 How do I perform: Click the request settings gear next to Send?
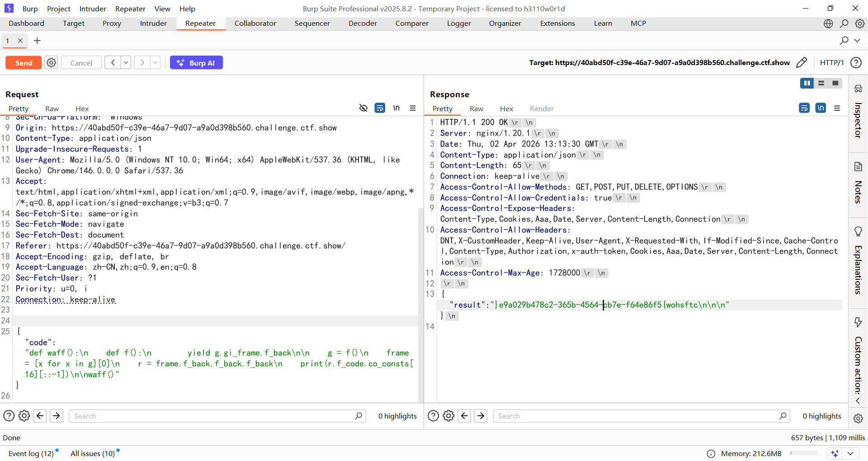click(x=52, y=63)
